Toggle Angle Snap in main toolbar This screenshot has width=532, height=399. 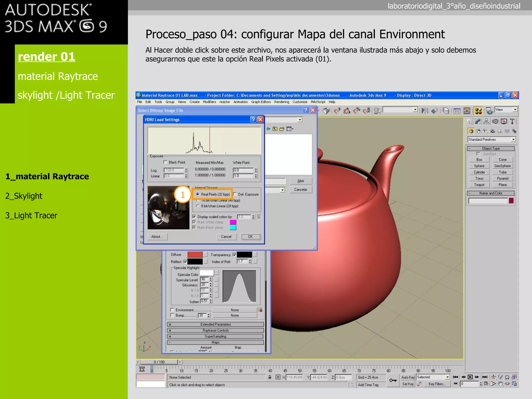point(347,111)
